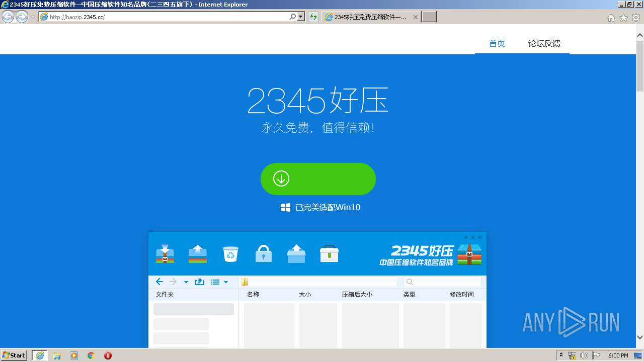Close the 2345好压 browser tab
This screenshot has width=644, height=362.
416,17
